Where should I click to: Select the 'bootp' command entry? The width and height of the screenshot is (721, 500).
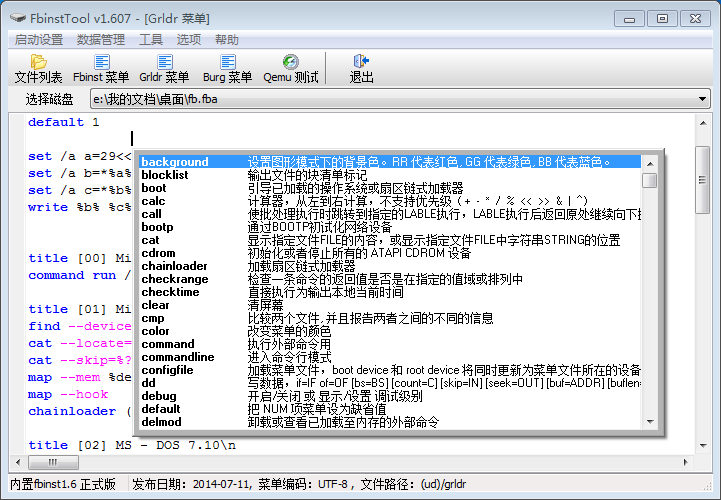click(x=390, y=227)
